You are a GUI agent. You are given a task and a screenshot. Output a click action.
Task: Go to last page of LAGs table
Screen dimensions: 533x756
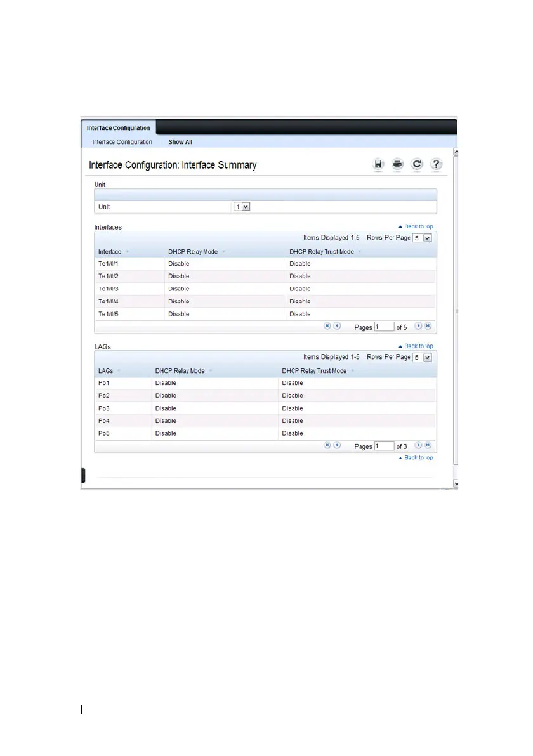(x=428, y=445)
